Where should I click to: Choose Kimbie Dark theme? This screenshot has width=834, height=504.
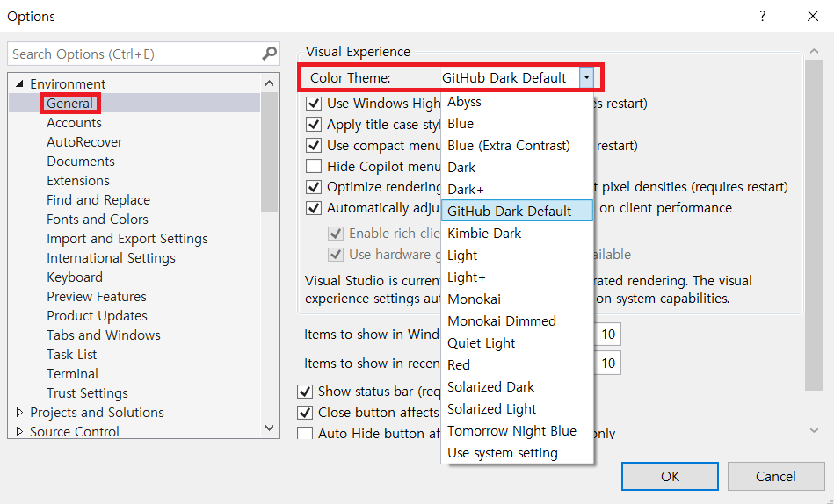point(517,234)
